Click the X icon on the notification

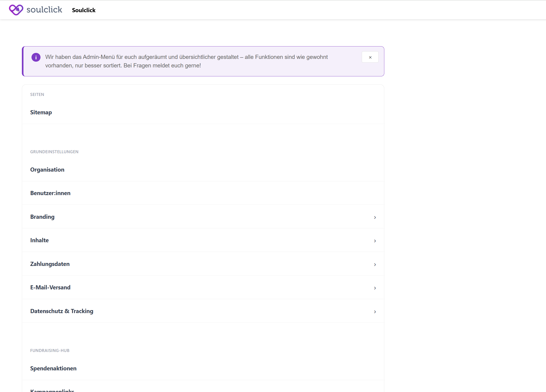[x=370, y=57]
